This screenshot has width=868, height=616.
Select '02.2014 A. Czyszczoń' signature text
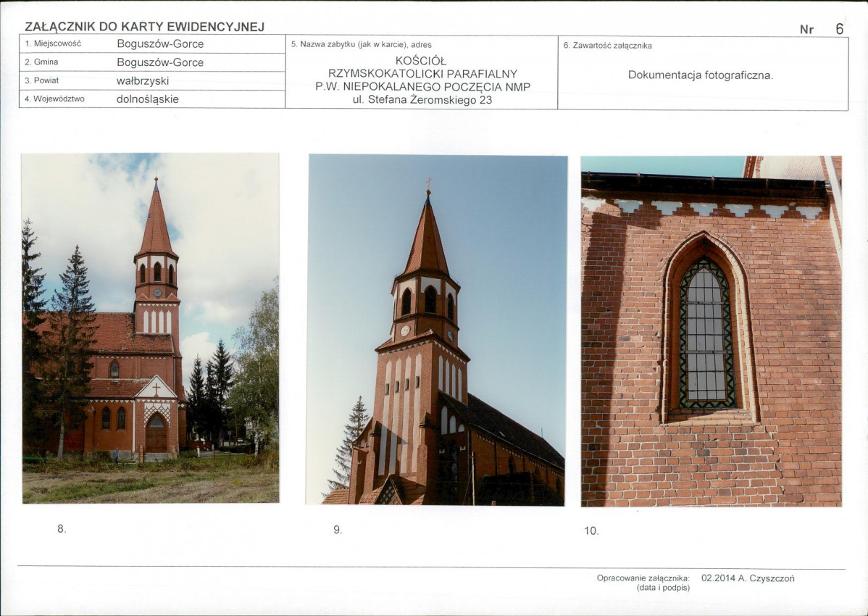(x=748, y=578)
